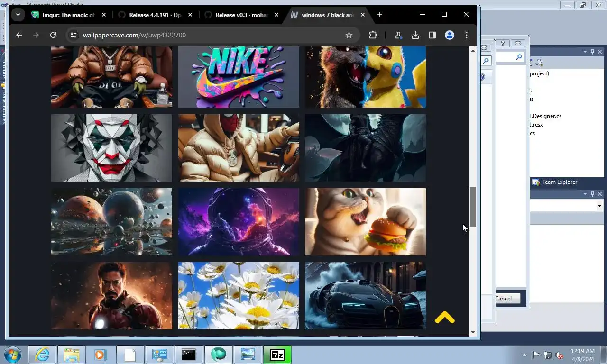607x364 pixels.
Task: Click Cancel in the background dialog
Action: coord(507,299)
